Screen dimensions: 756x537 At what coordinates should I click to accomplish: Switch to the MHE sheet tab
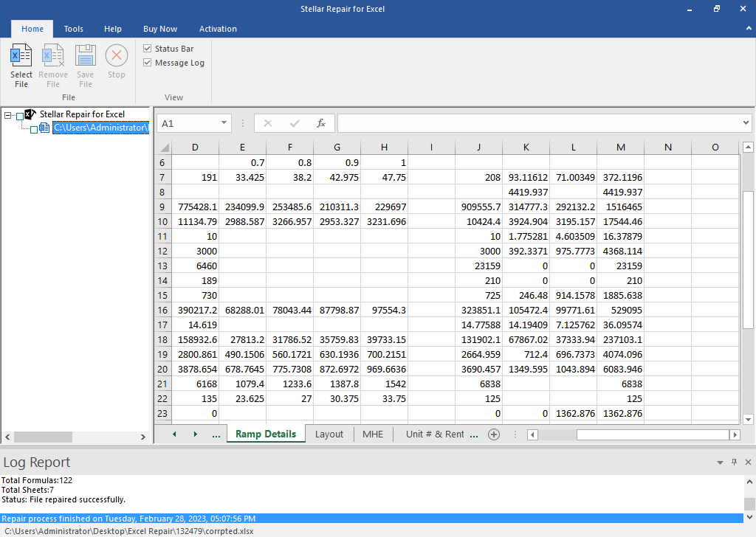(373, 434)
